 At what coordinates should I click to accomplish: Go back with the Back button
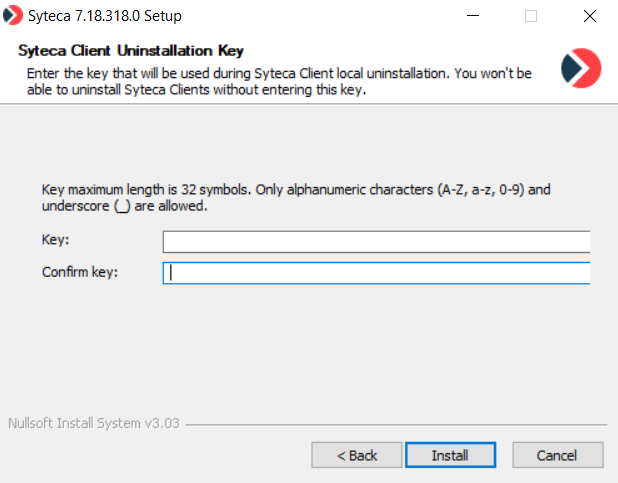pos(357,455)
